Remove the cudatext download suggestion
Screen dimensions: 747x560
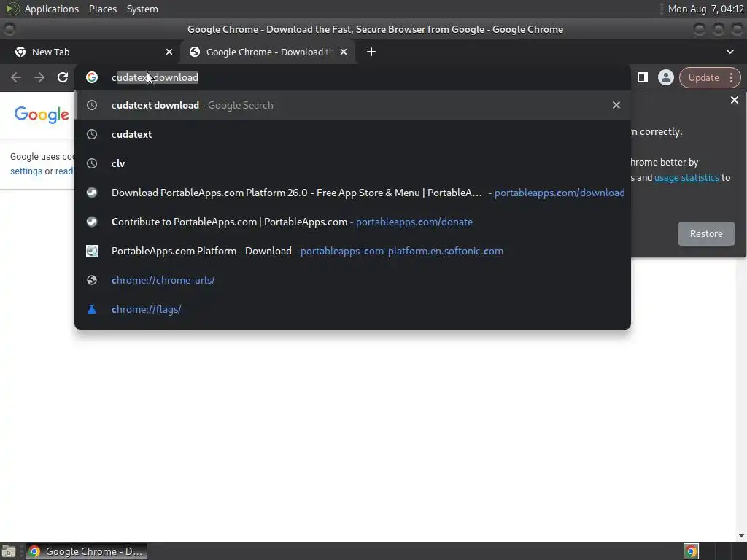(x=616, y=105)
